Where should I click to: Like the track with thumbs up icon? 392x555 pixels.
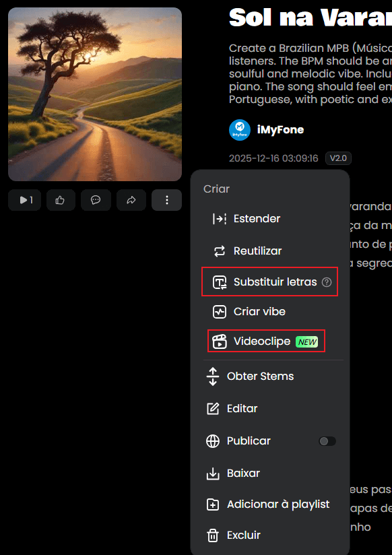pyautogui.click(x=60, y=200)
